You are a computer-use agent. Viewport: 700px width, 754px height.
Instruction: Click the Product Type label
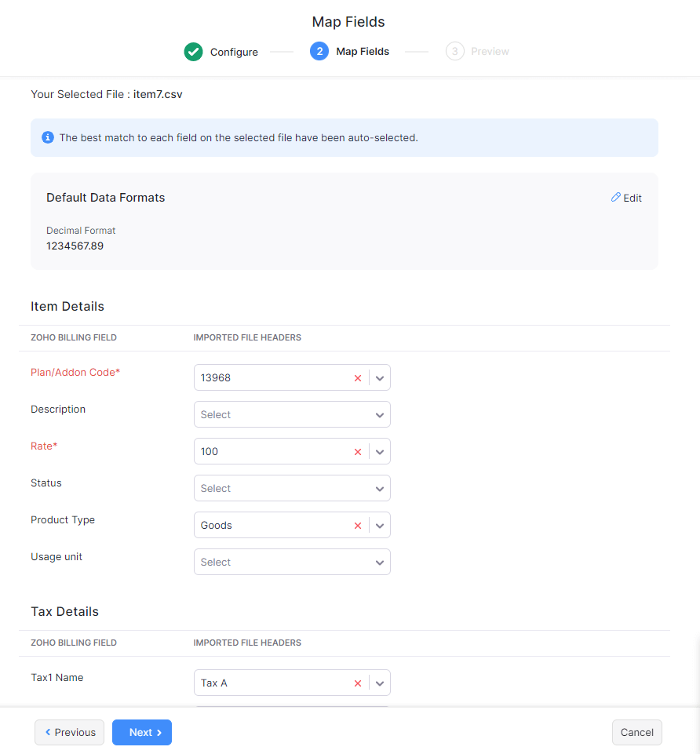coord(63,520)
